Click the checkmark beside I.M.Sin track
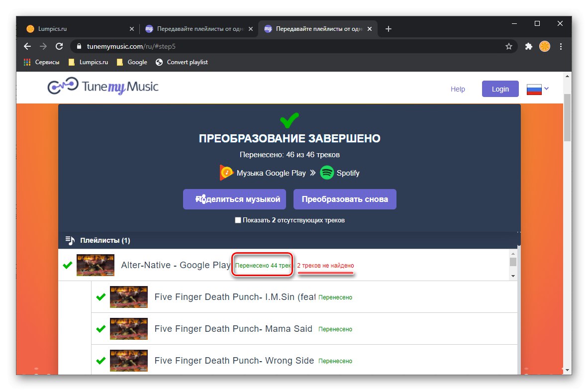This screenshot has height=391, width=588. (101, 297)
